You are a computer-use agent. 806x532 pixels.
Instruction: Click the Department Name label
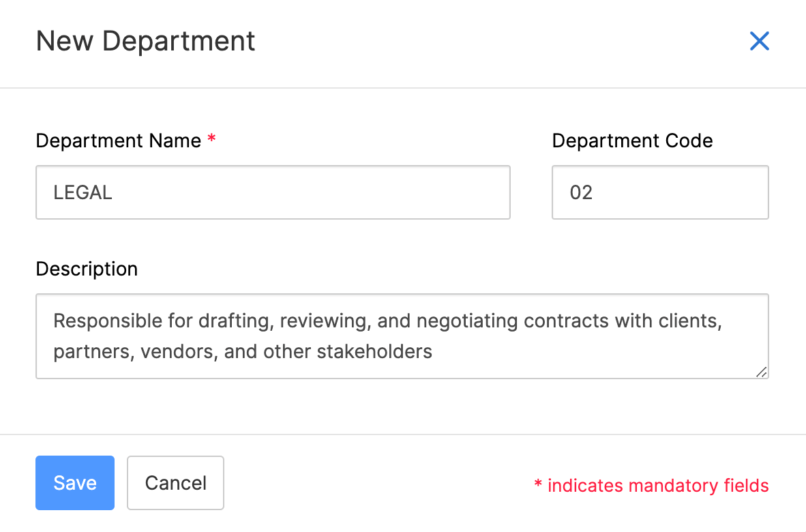[118, 141]
